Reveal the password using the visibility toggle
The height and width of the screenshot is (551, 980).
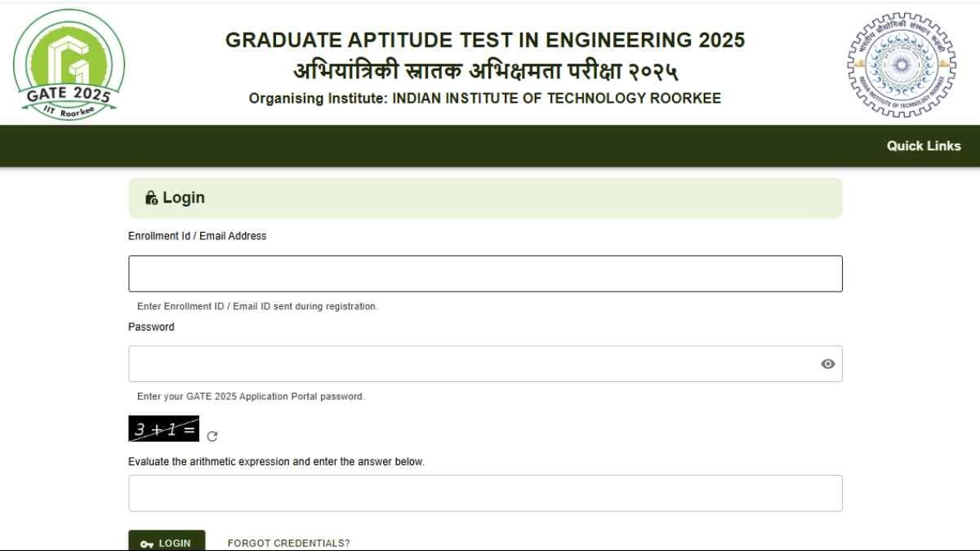point(828,363)
